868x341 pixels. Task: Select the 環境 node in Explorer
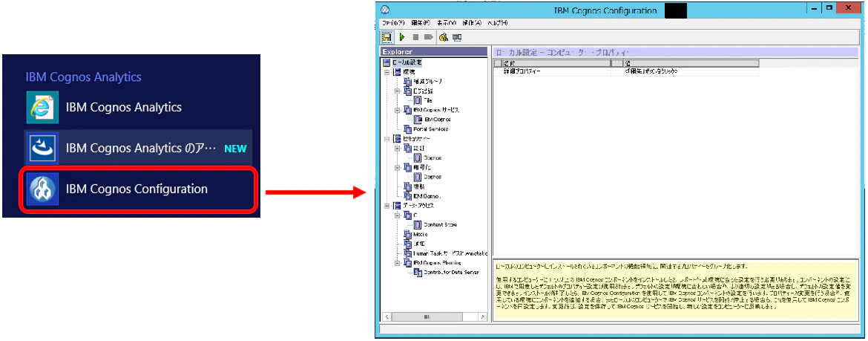click(409, 72)
